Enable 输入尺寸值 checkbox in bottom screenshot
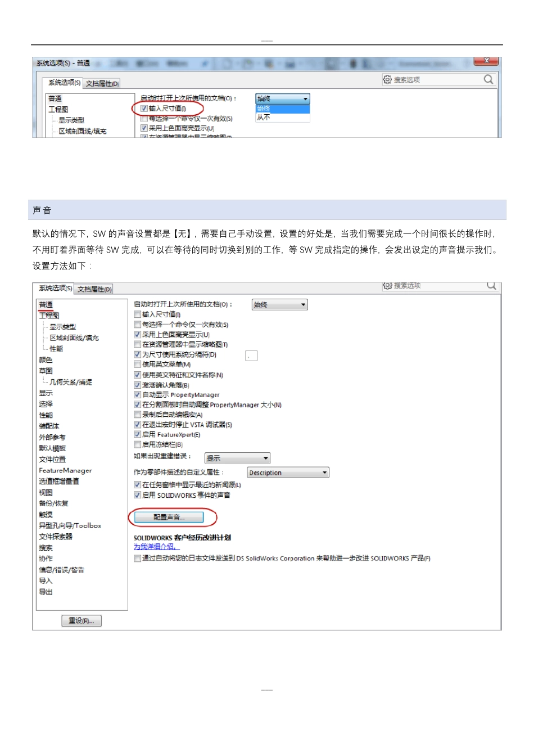534x756 pixels. (x=137, y=314)
